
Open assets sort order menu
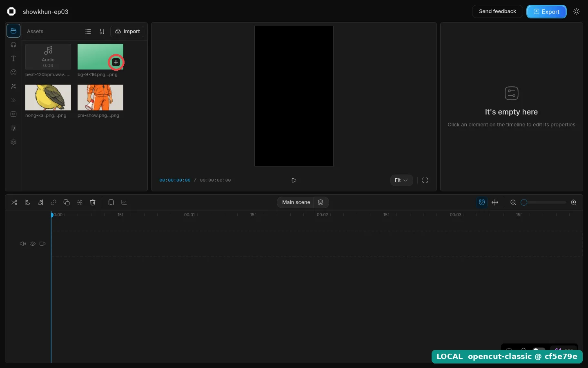102,31
